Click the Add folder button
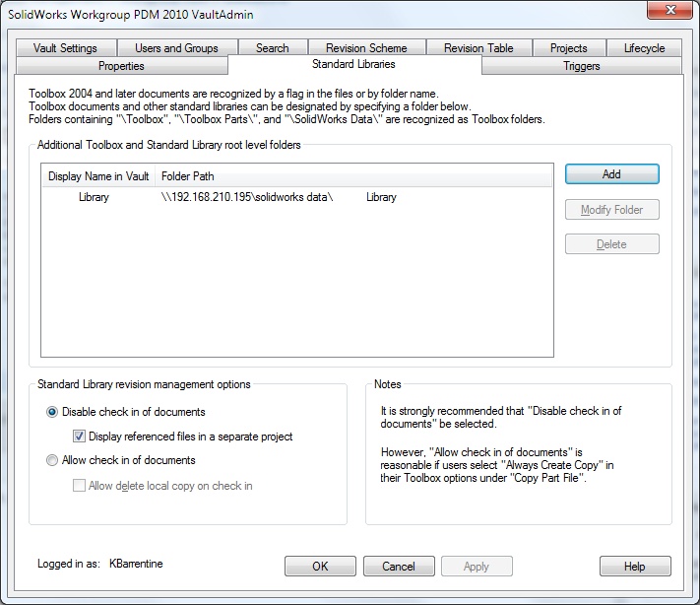 [x=612, y=173]
